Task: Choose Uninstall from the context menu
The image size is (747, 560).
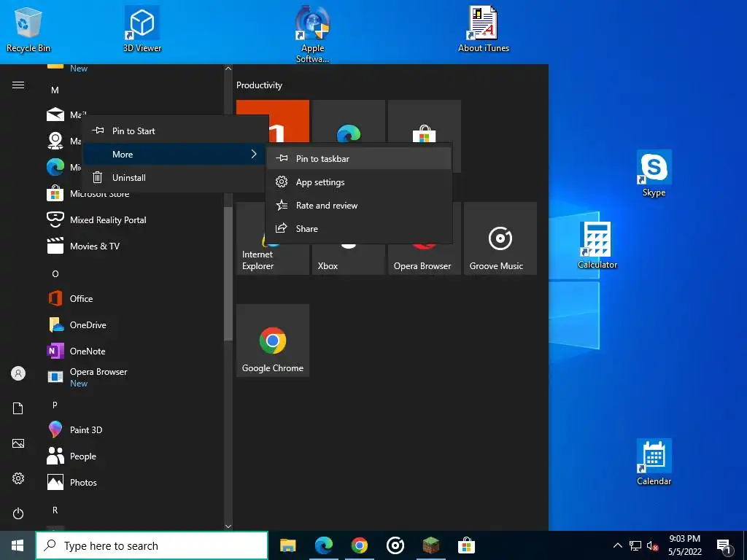Action: click(x=174, y=178)
